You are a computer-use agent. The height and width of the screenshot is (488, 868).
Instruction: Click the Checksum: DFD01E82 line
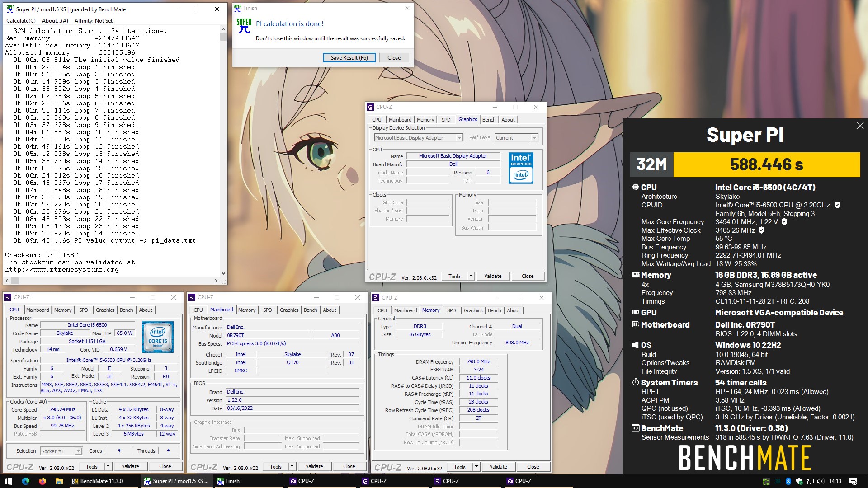pos(42,255)
